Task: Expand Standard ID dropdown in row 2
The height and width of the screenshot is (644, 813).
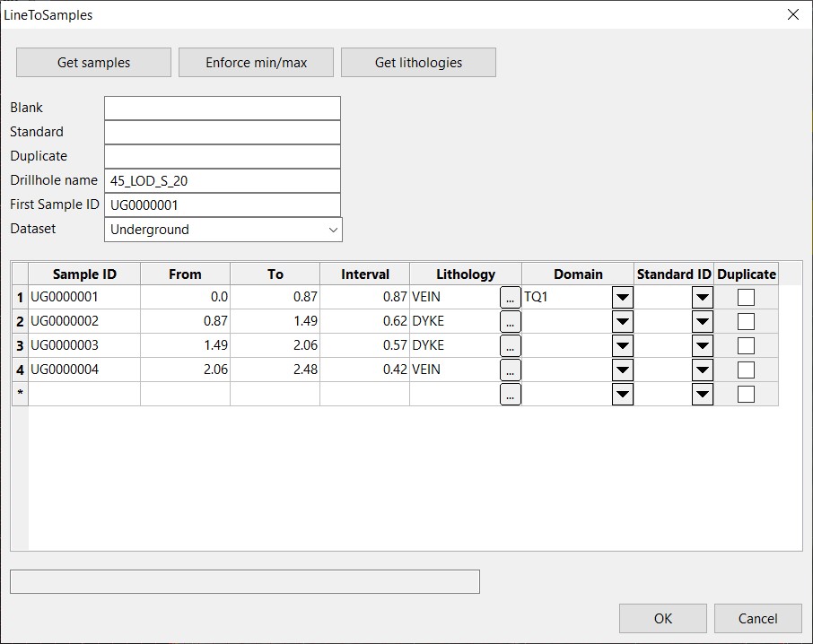Action: pyautogui.click(x=702, y=322)
